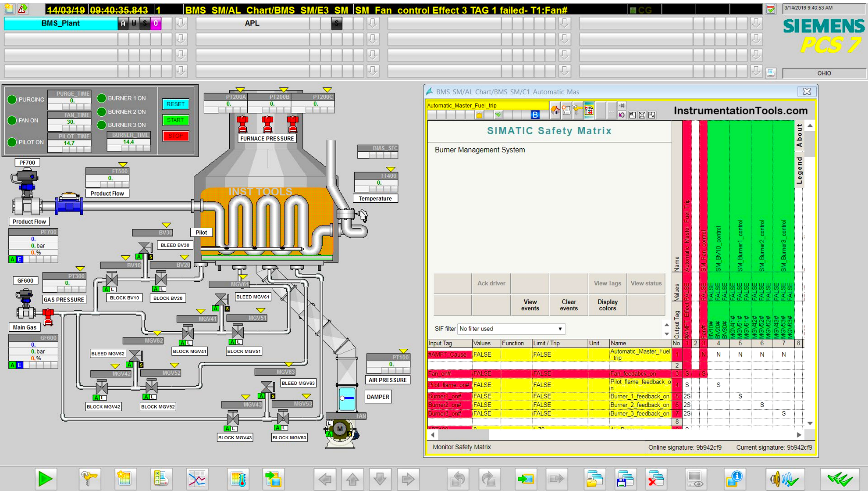Click the padlock icon in Safety Matrix toolbar
The width and height of the screenshot is (868, 491).
coord(480,114)
